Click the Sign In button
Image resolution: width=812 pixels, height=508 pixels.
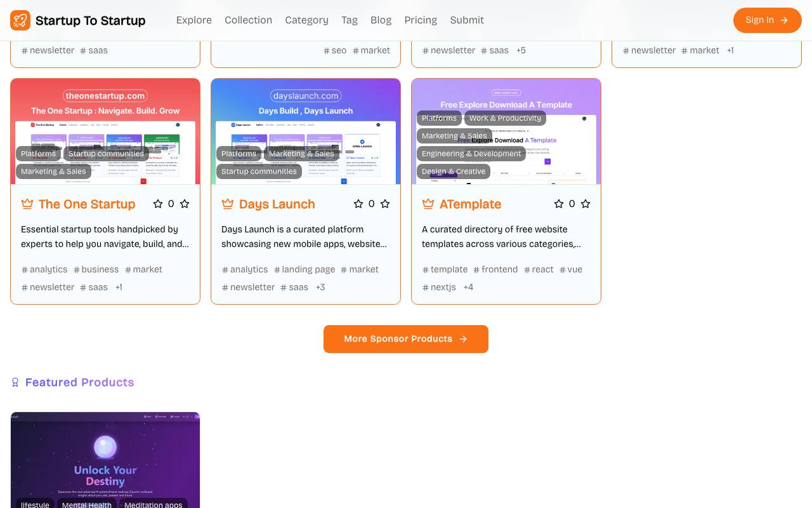[768, 20]
